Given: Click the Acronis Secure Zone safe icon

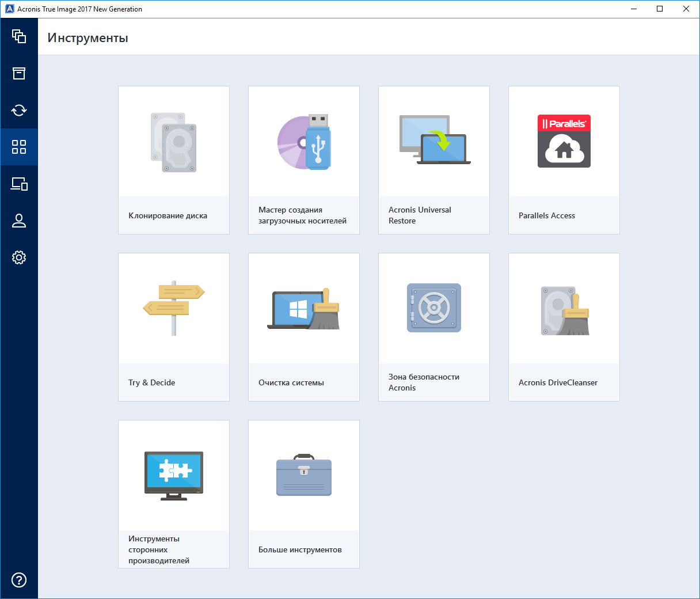Looking at the screenshot, I should coord(434,308).
